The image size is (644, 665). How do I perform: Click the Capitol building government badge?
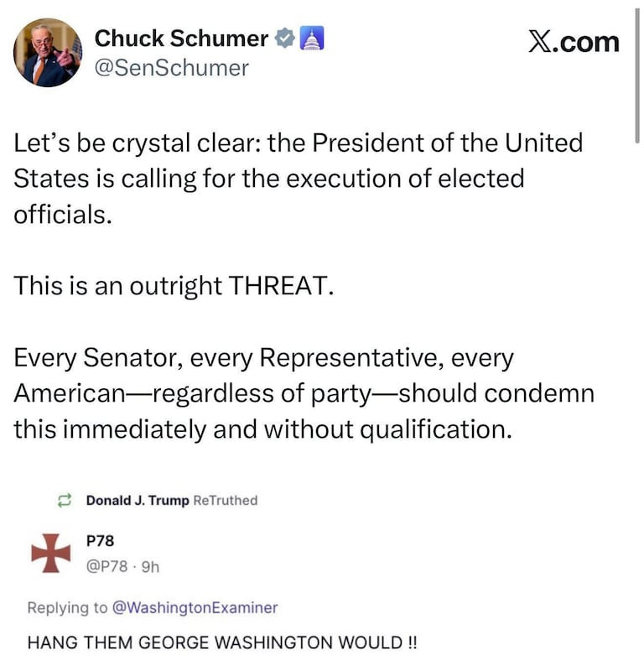(x=311, y=39)
